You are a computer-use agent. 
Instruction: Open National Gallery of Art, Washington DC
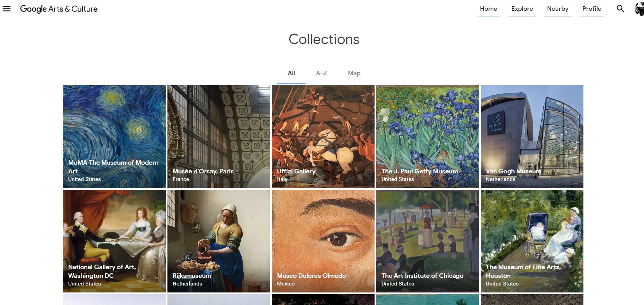114,241
